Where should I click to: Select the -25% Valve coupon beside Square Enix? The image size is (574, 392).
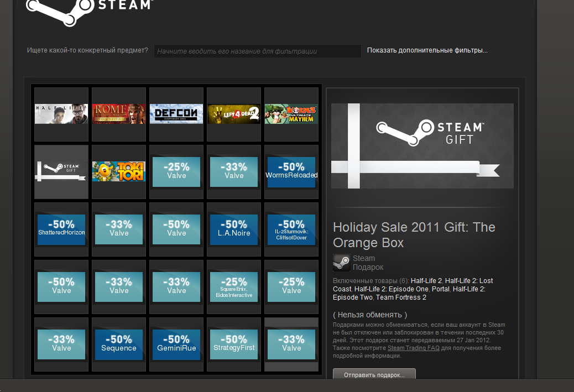tap(291, 286)
